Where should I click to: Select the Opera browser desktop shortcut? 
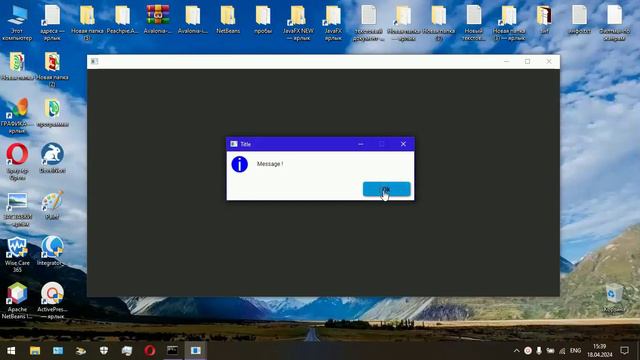click(x=17, y=162)
